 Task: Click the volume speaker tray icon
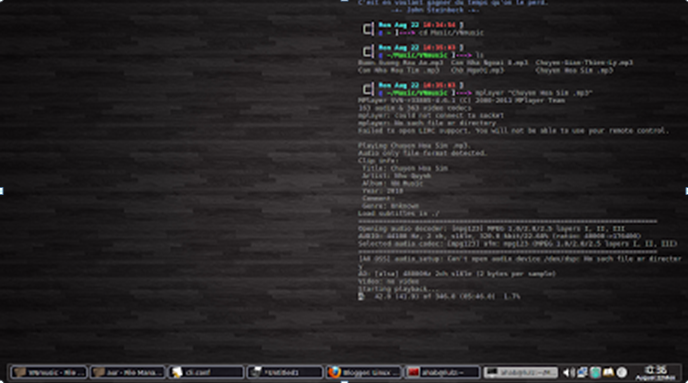tap(569, 372)
